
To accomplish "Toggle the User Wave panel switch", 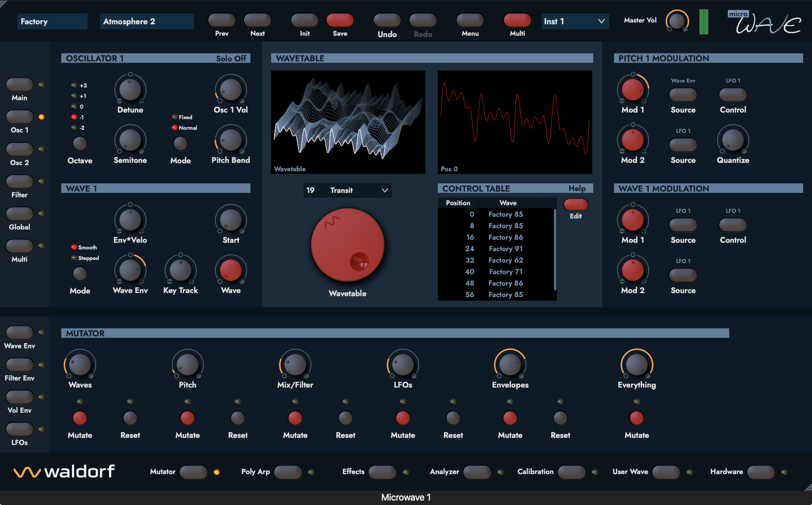I will pyautogui.click(x=666, y=472).
